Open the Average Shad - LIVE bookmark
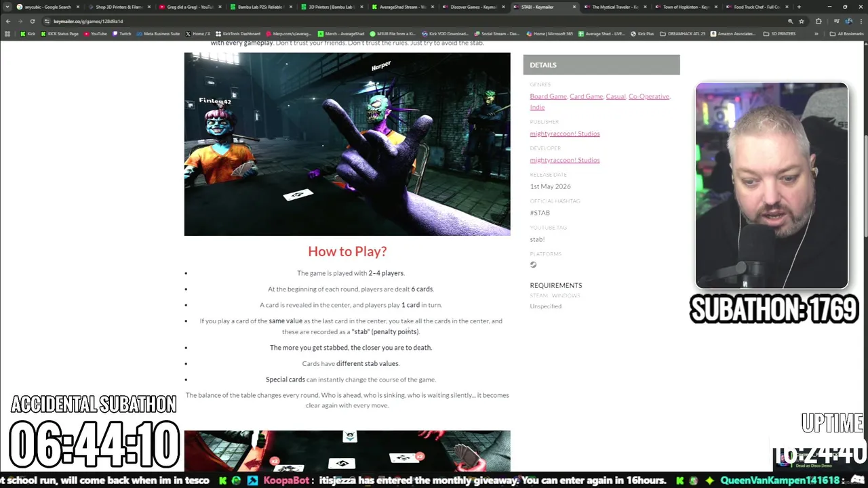 pos(602,33)
